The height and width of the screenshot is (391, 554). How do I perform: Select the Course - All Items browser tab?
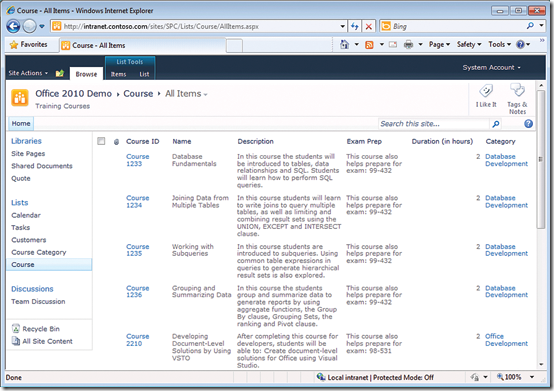(142, 45)
